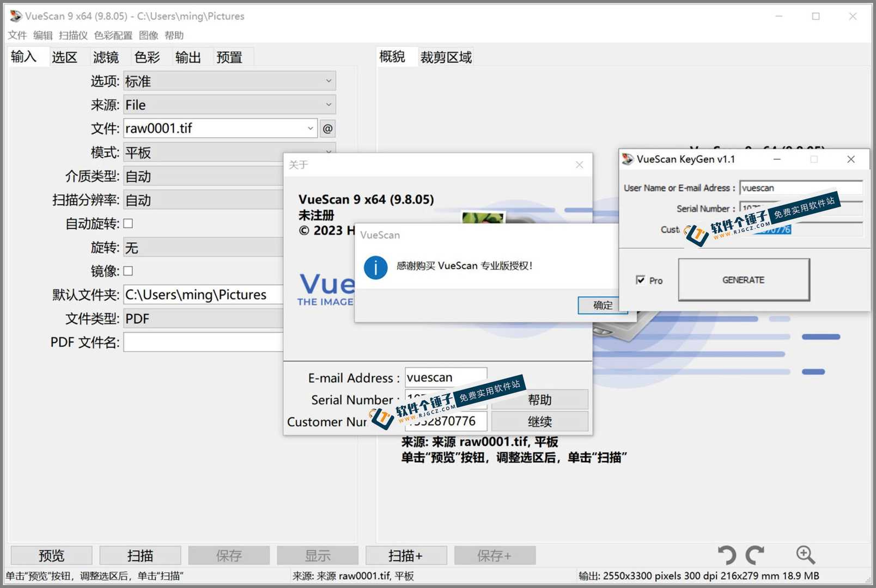876x588 pixels.
Task: Switch to the 裁剪区域 tab
Action: [446, 57]
